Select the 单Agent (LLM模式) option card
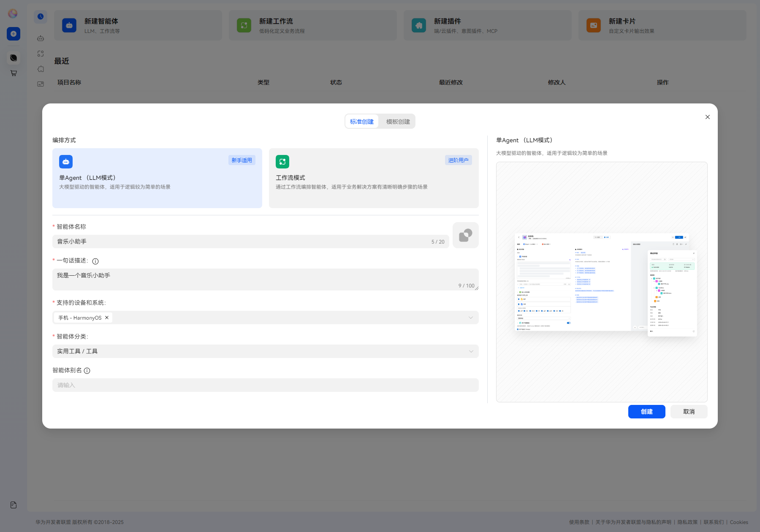760x532 pixels. pyautogui.click(x=157, y=178)
